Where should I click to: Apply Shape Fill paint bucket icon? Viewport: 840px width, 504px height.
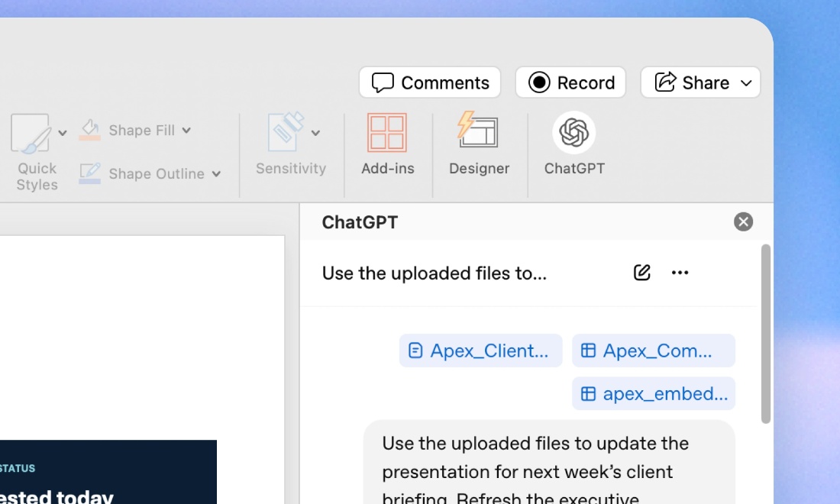(x=90, y=130)
